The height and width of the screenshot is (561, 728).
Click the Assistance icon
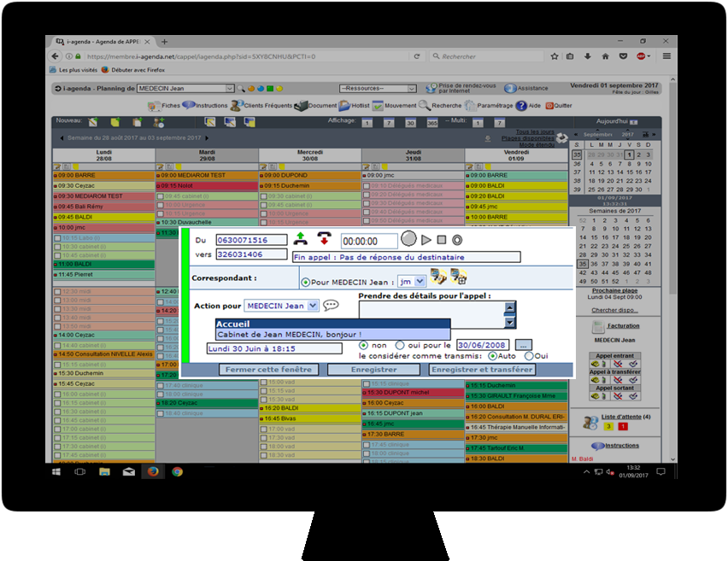(x=511, y=88)
